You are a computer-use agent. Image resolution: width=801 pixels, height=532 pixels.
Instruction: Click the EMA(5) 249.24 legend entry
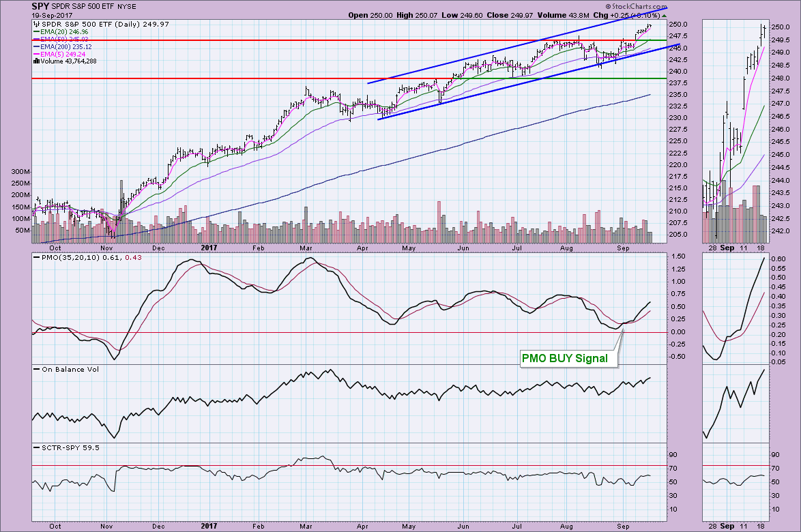[x=63, y=54]
